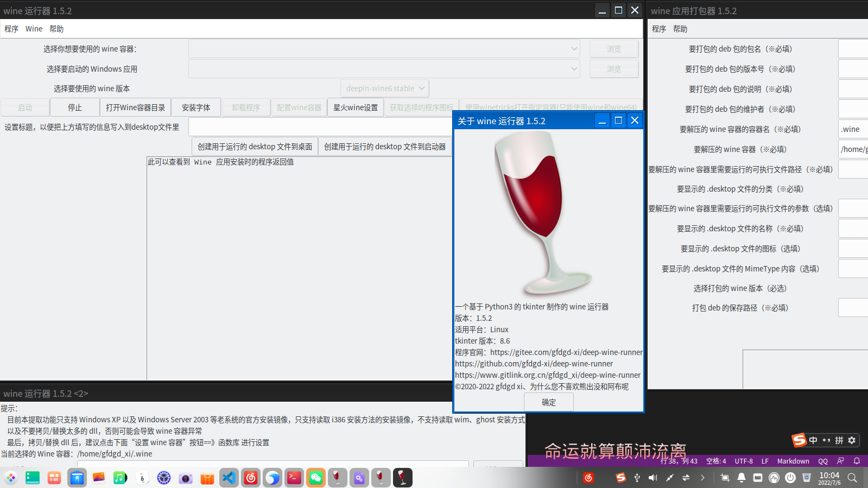Open the blue wave browser dock icon
The image size is (868, 488).
pyautogui.click(x=273, y=478)
